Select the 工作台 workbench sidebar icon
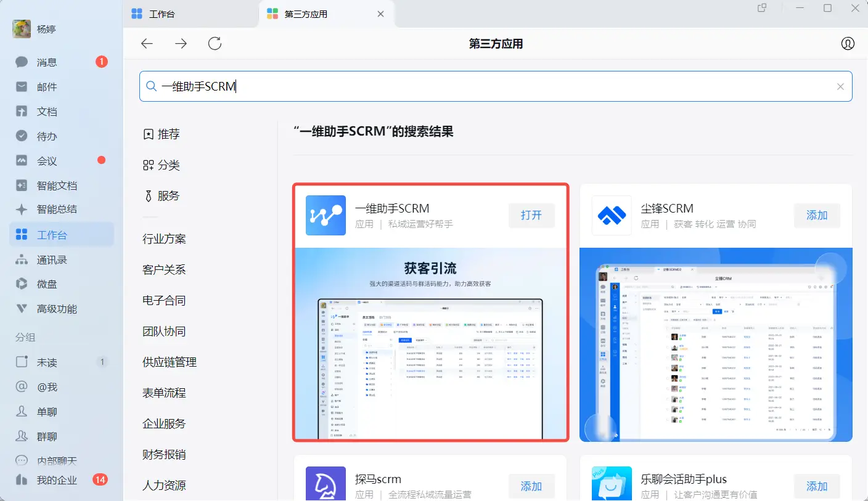868x501 pixels. tap(22, 235)
